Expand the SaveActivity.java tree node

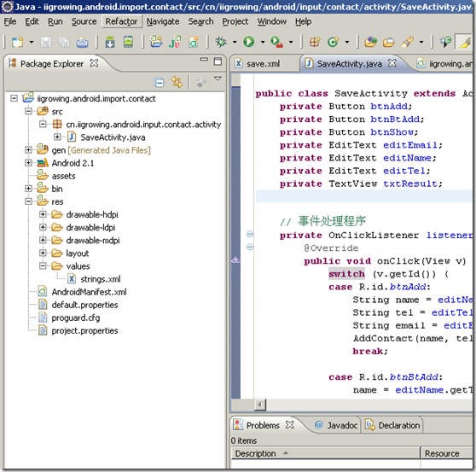(57, 137)
